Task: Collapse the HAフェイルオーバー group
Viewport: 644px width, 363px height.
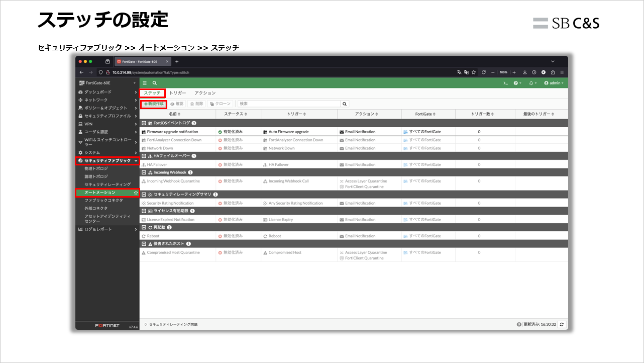Action: [144, 156]
